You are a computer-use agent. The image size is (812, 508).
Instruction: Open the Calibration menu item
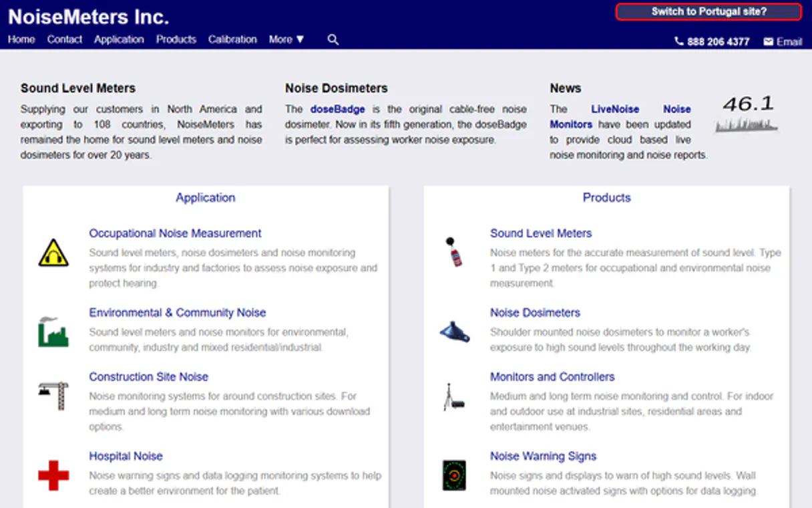point(232,39)
